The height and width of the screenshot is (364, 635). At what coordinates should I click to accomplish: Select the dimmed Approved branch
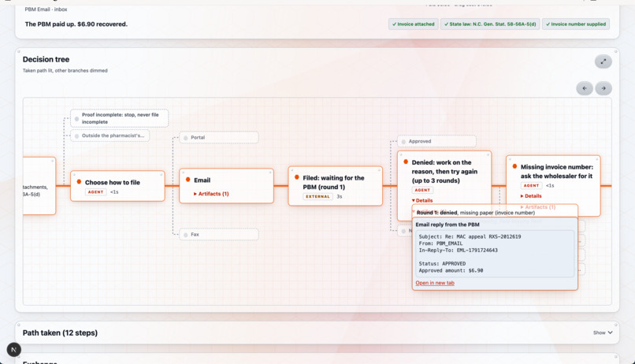tap(436, 141)
